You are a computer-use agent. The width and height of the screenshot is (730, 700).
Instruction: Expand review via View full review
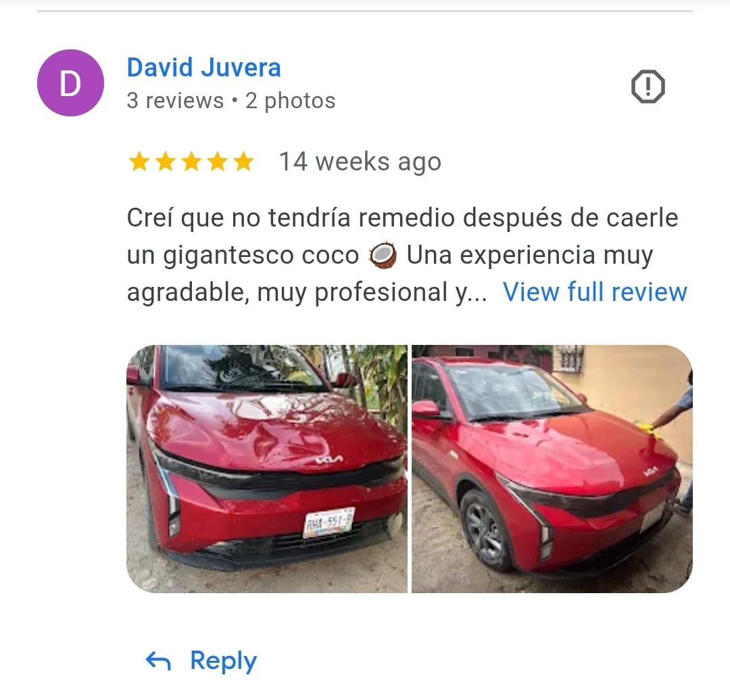pyautogui.click(x=595, y=292)
